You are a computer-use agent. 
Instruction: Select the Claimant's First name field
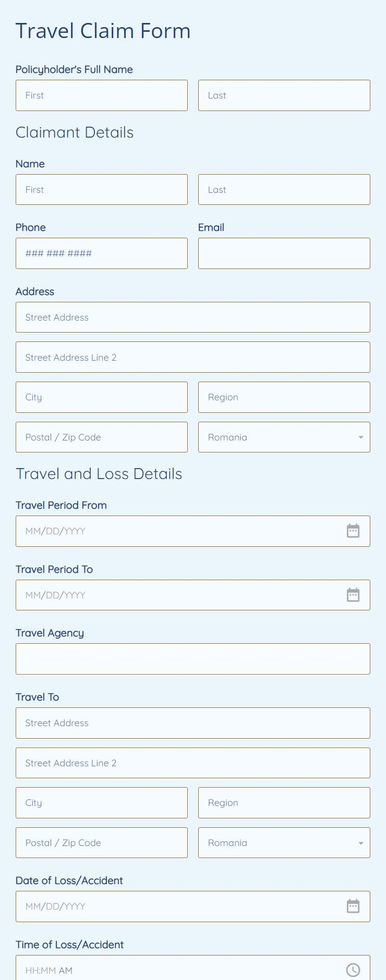[x=101, y=189]
